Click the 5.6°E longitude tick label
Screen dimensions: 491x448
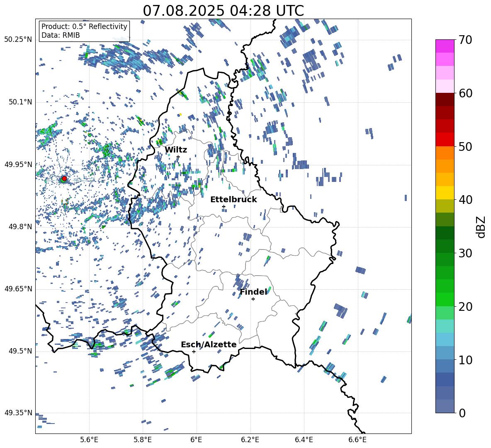click(x=89, y=440)
